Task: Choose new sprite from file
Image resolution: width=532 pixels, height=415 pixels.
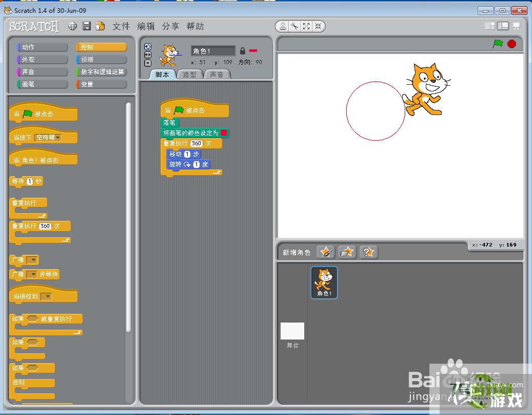Action: [347, 252]
